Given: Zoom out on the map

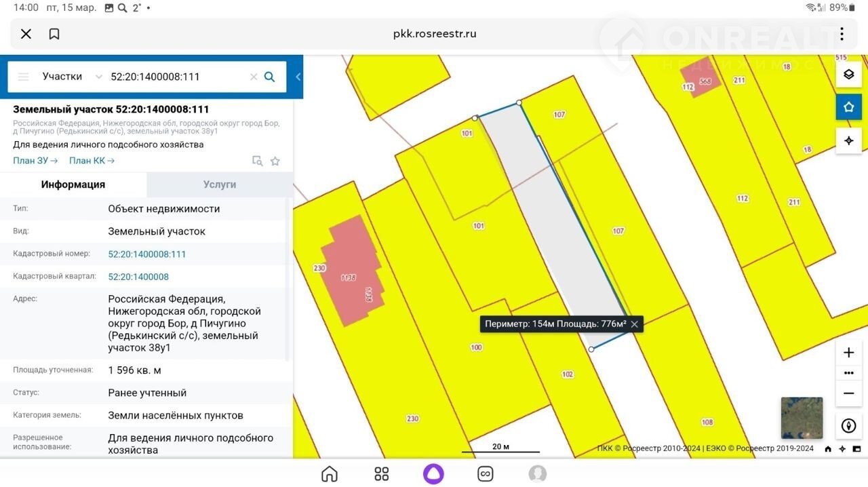Looking at the screenshot, I should coord(848,393).
